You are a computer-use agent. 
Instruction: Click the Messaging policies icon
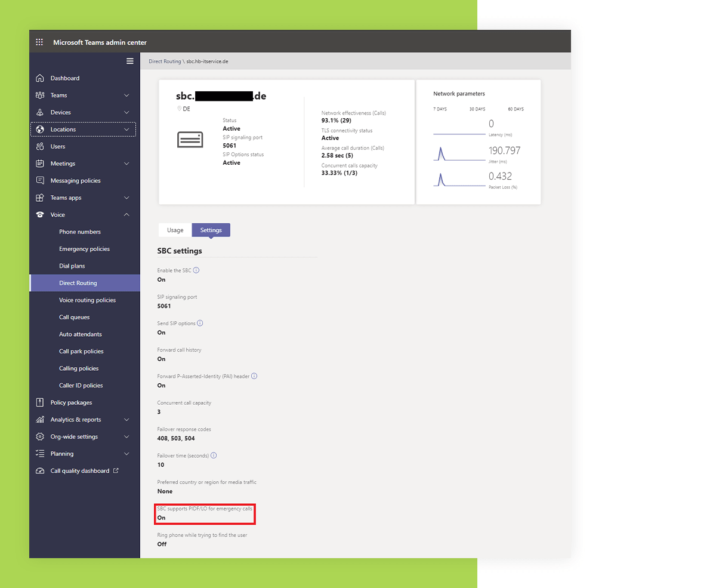(40, 180)
